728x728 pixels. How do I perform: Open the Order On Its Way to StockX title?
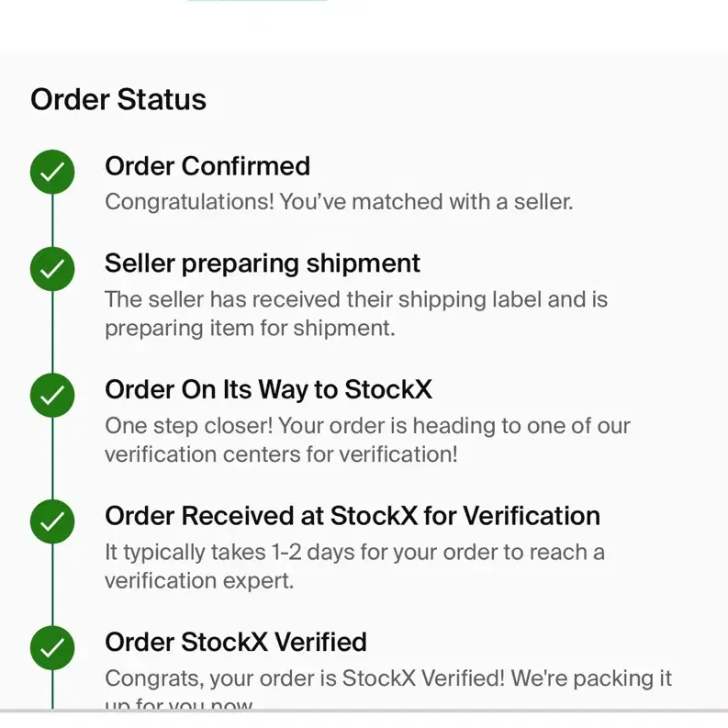point(268,389)
